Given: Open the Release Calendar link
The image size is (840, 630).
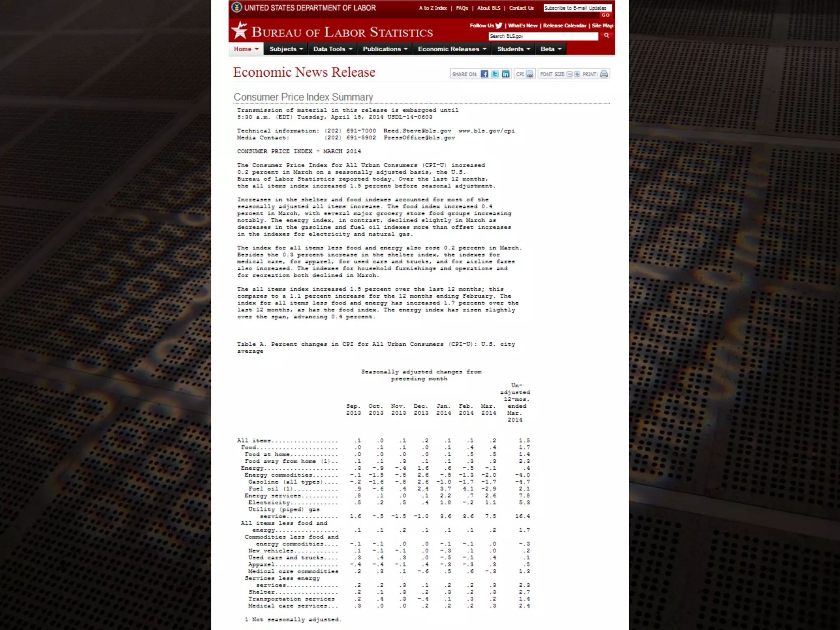Looking at the screenshot, I should click(x=565, y=25).
